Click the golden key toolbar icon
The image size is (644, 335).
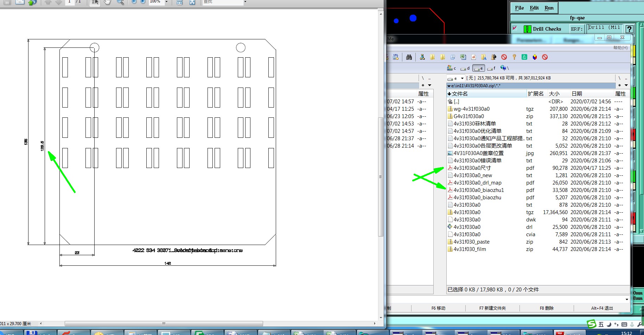tap(514, 57)
